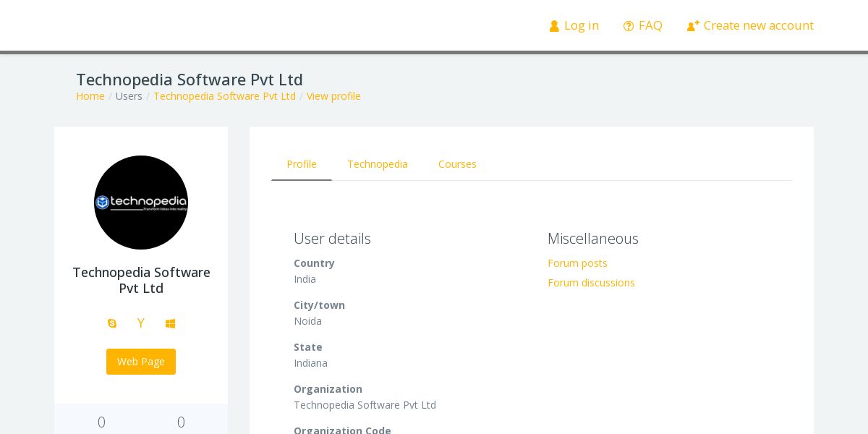Click the Technopedia profile picture
This screenshot has width=868, height=434.
[x=141, y=203]
